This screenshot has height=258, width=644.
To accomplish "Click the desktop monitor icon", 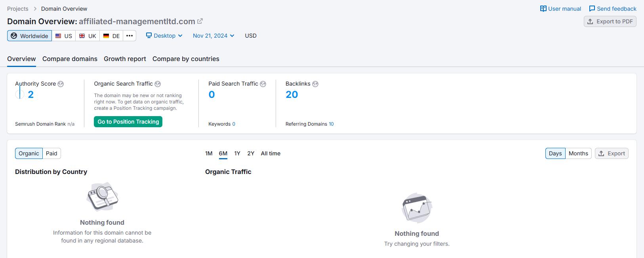I will tap(149, 36).
